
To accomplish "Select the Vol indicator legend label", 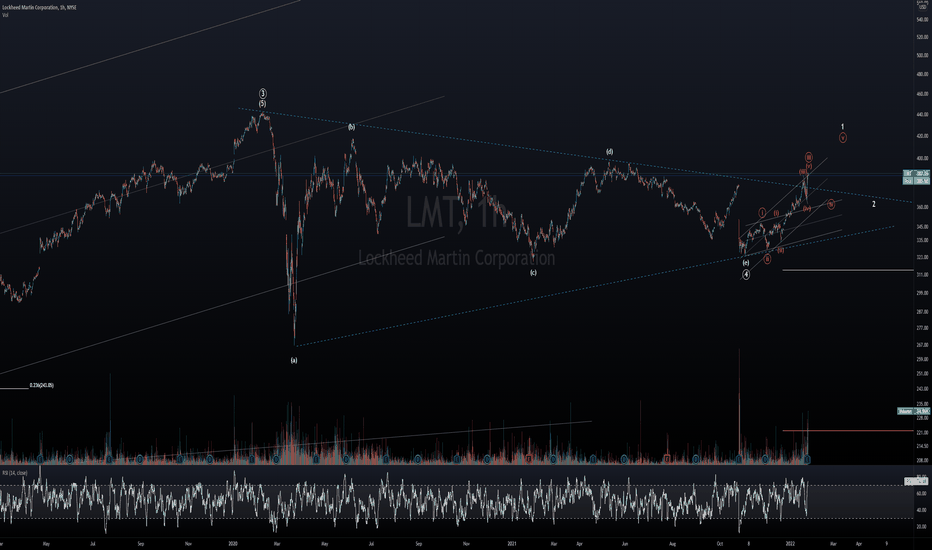I will [x=5, y=15].
